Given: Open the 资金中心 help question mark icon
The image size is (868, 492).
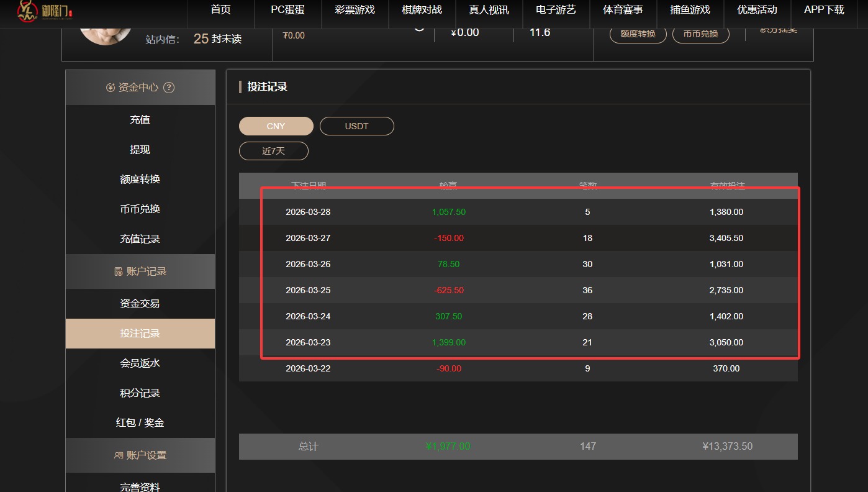Looking at the screenshot, I should (x=170, y=87).
